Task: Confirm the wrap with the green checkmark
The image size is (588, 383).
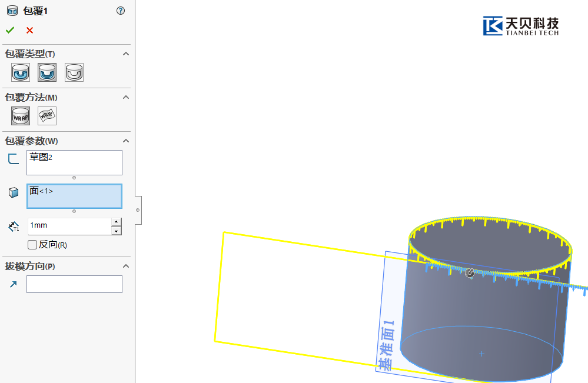Action: (10, 31)
